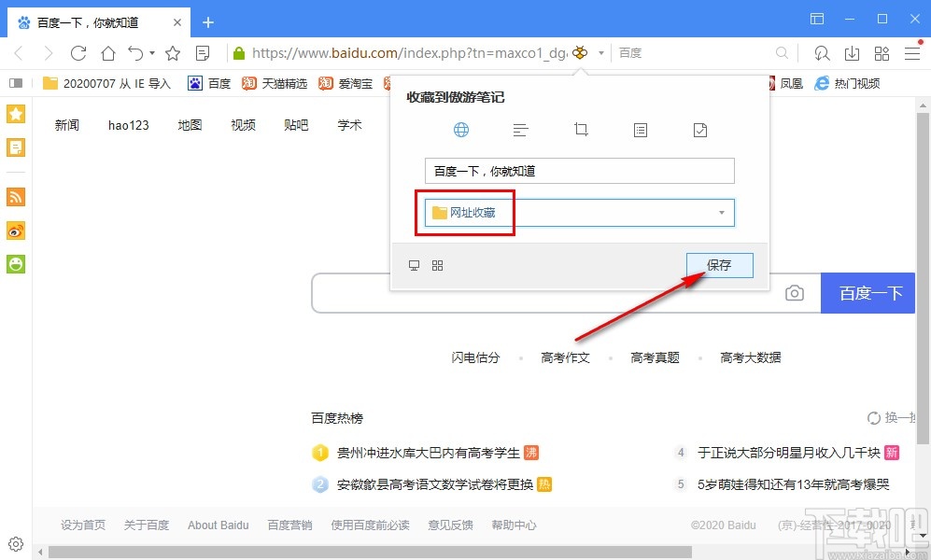Select the text lines mode in popup

[521, 130]
